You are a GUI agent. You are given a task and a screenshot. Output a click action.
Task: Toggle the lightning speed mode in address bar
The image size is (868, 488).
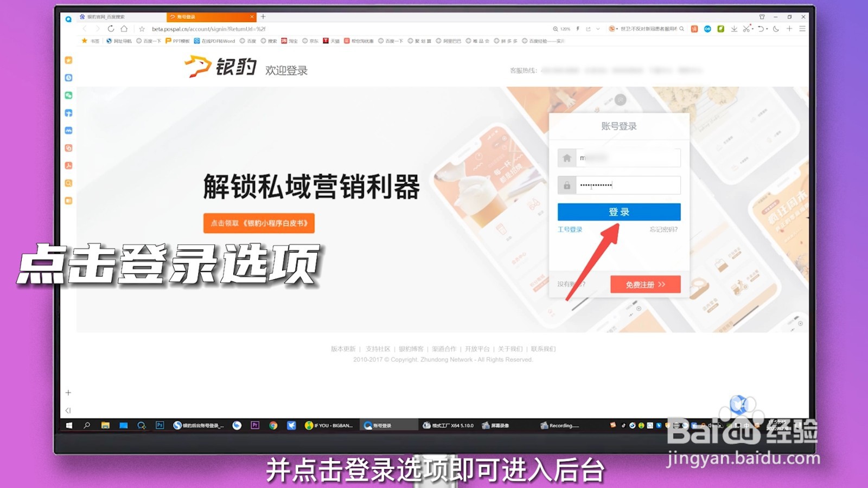click(578, 29)
